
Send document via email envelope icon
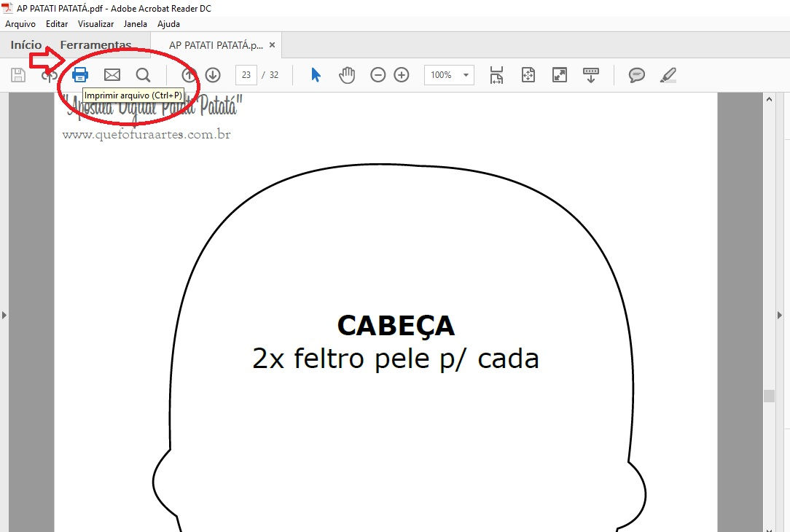(112, 74)
